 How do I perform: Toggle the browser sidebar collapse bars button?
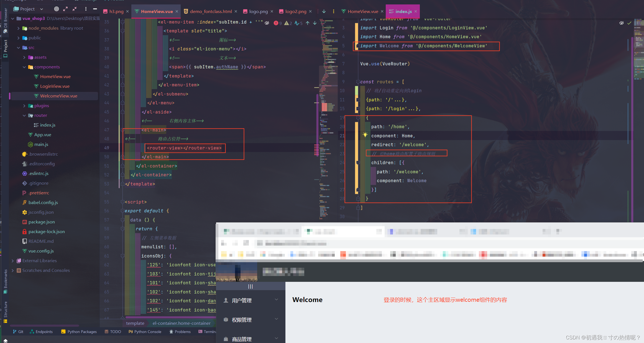click(251, 287)
